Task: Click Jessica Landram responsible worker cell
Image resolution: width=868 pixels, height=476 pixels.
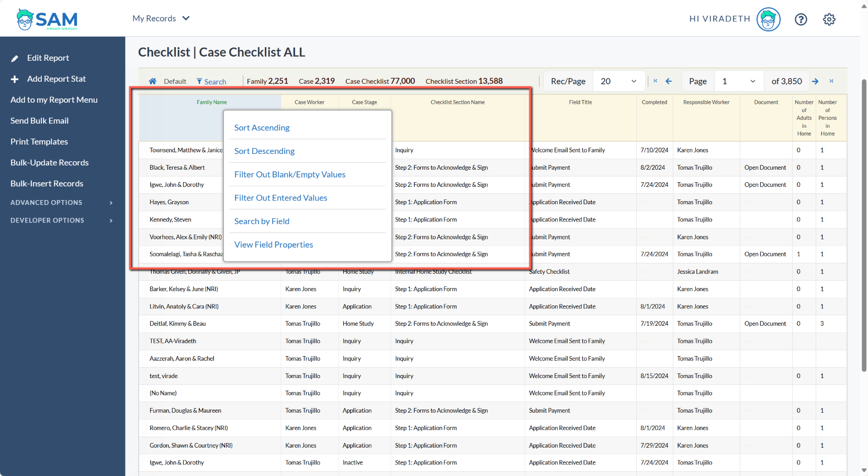Action: click(697, 272)
